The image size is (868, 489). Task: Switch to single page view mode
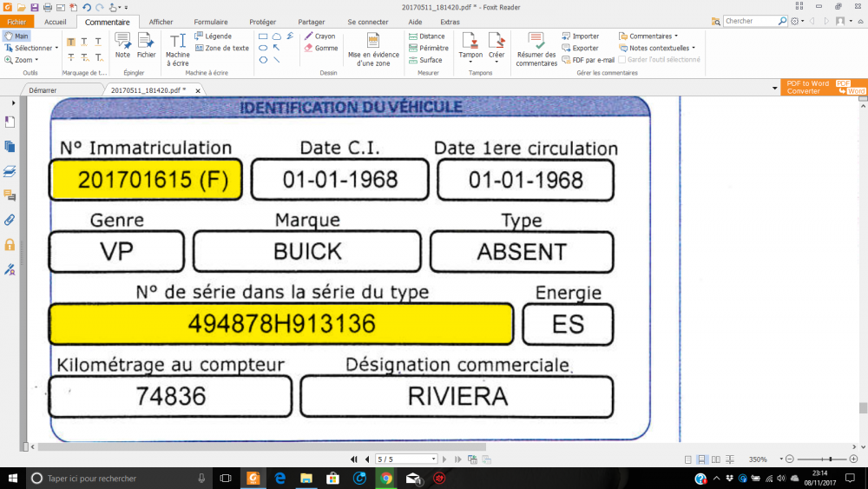coord(688,459)
